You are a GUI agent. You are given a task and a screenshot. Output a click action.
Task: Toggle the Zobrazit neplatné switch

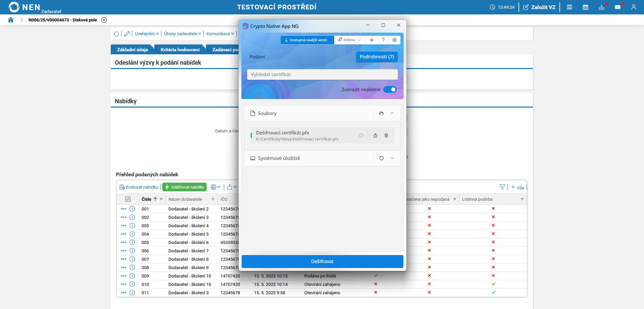click(390, 89)
